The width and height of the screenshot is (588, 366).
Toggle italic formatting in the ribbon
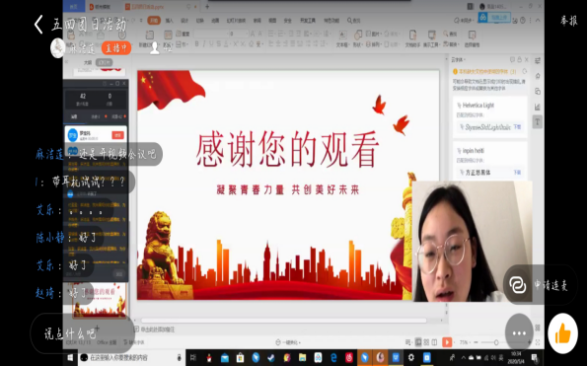(204, 43)
